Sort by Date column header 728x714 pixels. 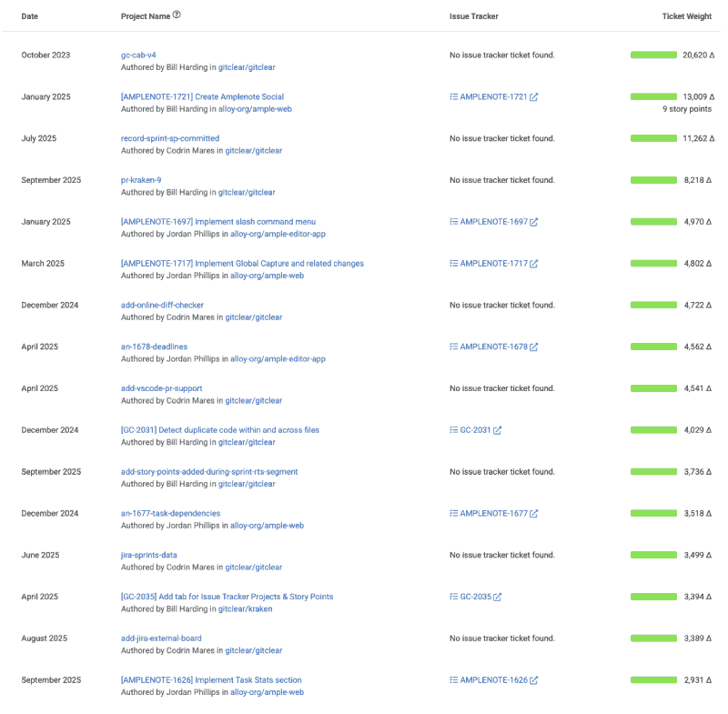30,16
